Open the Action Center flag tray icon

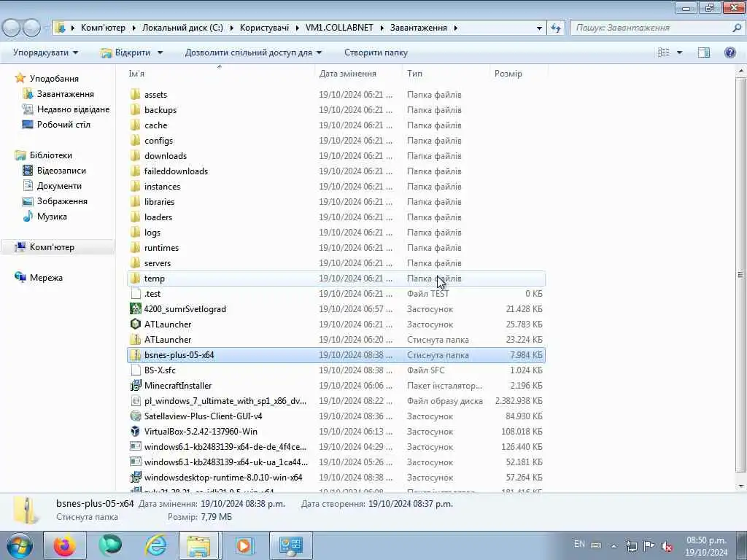tap(649, 545)
